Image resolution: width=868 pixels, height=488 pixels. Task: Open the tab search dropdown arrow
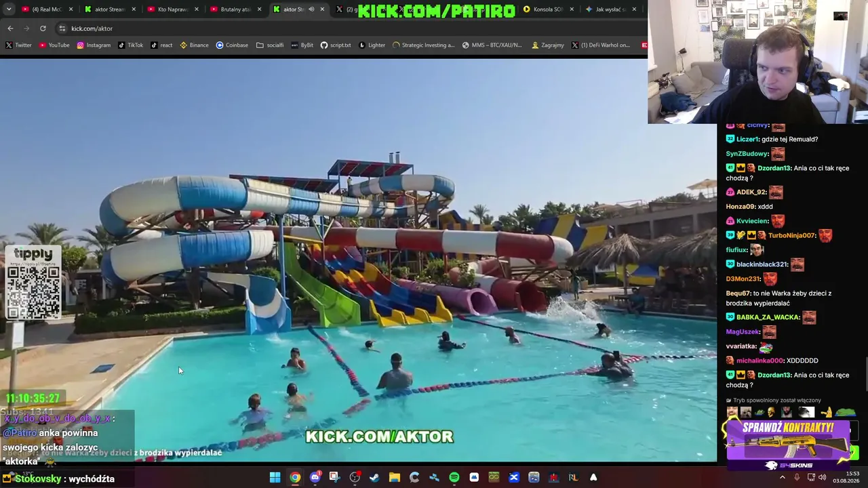pos(8,9)
